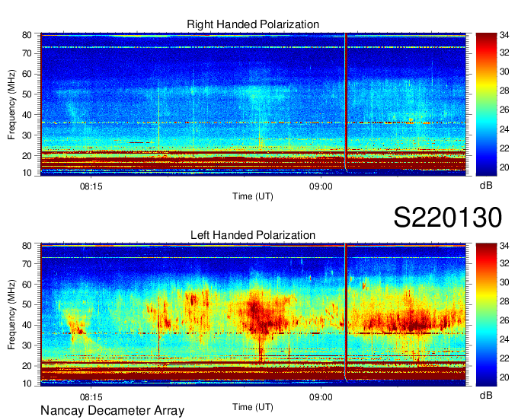Click the 80 frequency tick of Left Handed plot
The height and width of the screenshot is (420, 518).
(x=27, y=246)
